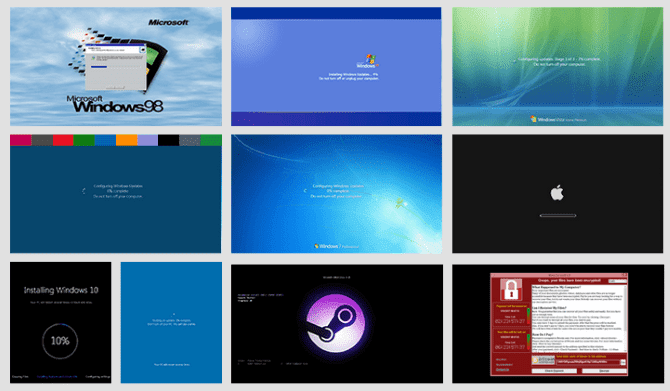Image resolution: width=670 pixels, height=391 pixels.
Task: Select the Installing Windows 10 black screen
Action: coord(61,322)
